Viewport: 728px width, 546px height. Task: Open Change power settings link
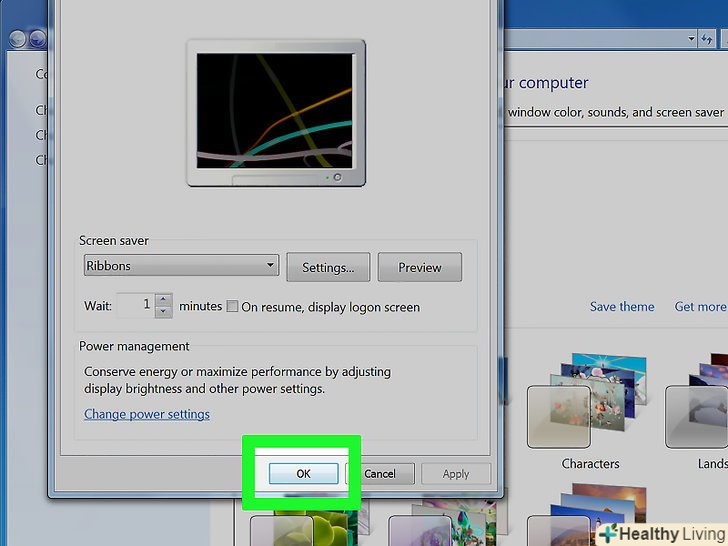[147, 414]
